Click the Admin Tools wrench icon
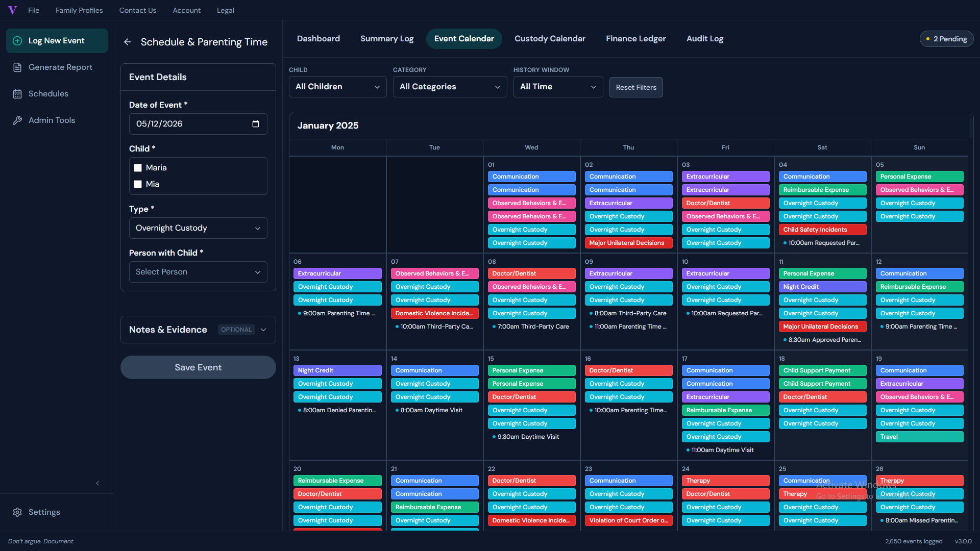 (17, 120)
